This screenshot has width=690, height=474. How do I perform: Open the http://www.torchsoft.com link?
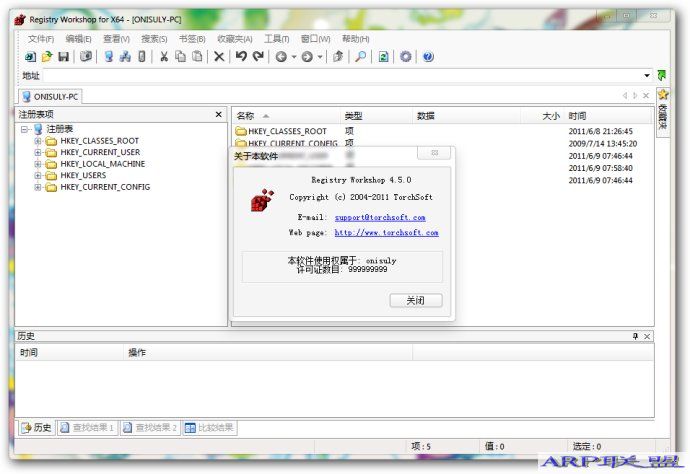(x=386, y=232)
